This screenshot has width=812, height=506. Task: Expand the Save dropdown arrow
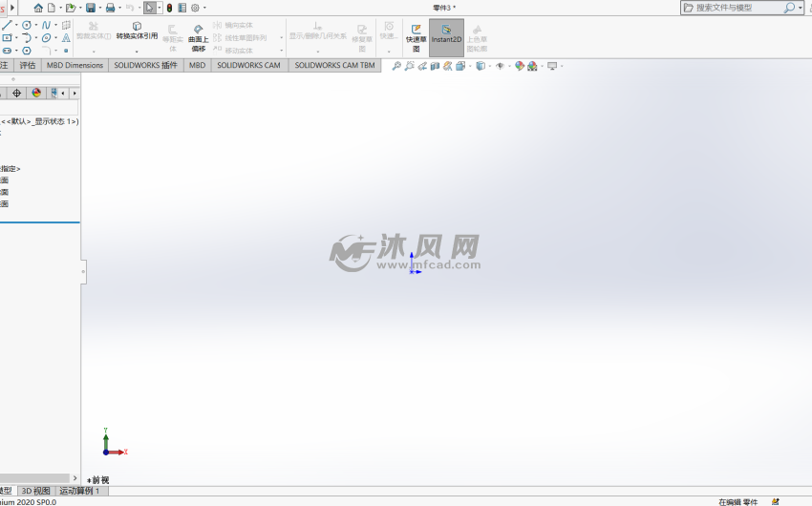coord(100,8)
